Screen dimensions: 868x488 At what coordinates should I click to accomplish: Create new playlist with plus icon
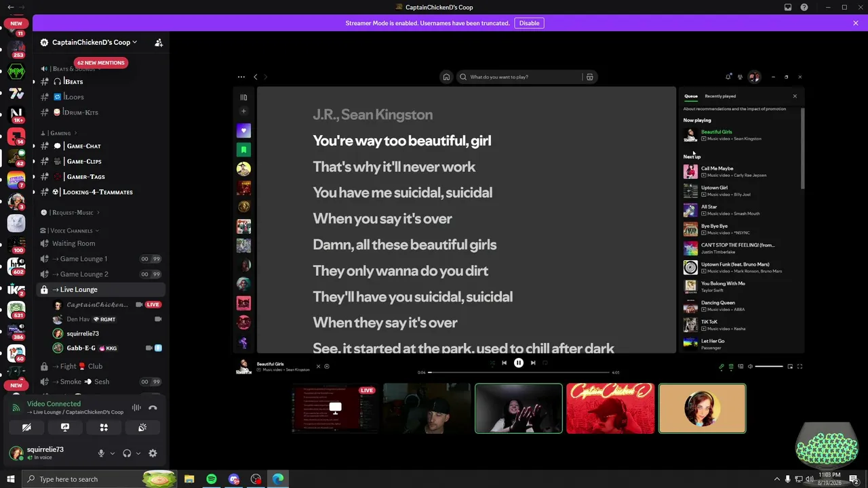coord(243,111)
